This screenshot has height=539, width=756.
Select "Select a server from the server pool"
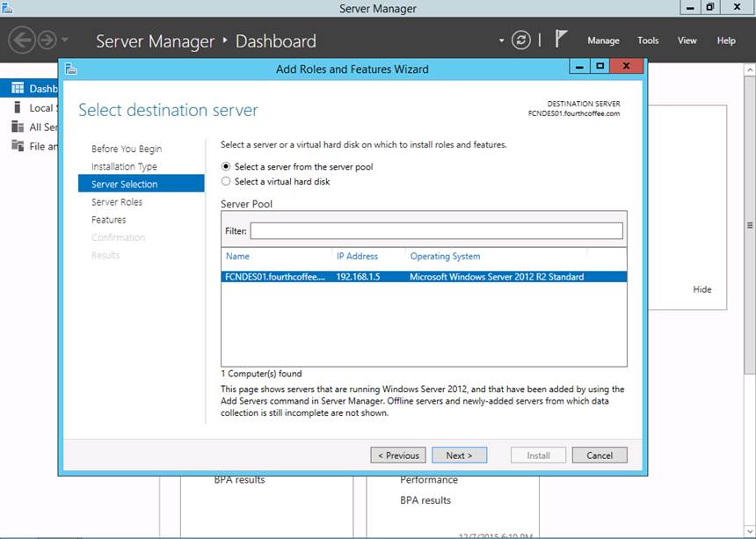pyautogui.click(x=227, y=166)
